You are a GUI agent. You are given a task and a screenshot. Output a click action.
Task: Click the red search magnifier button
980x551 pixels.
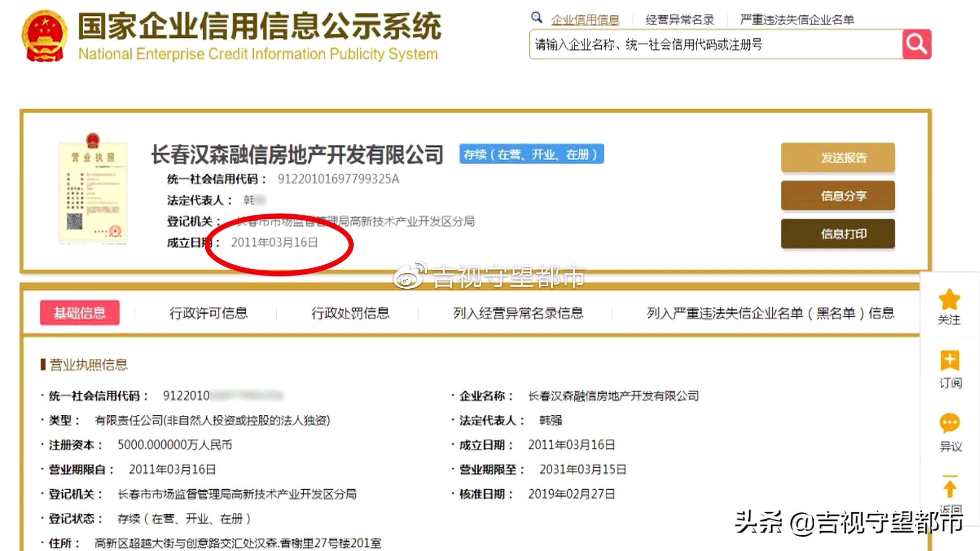tap(916, 44)
